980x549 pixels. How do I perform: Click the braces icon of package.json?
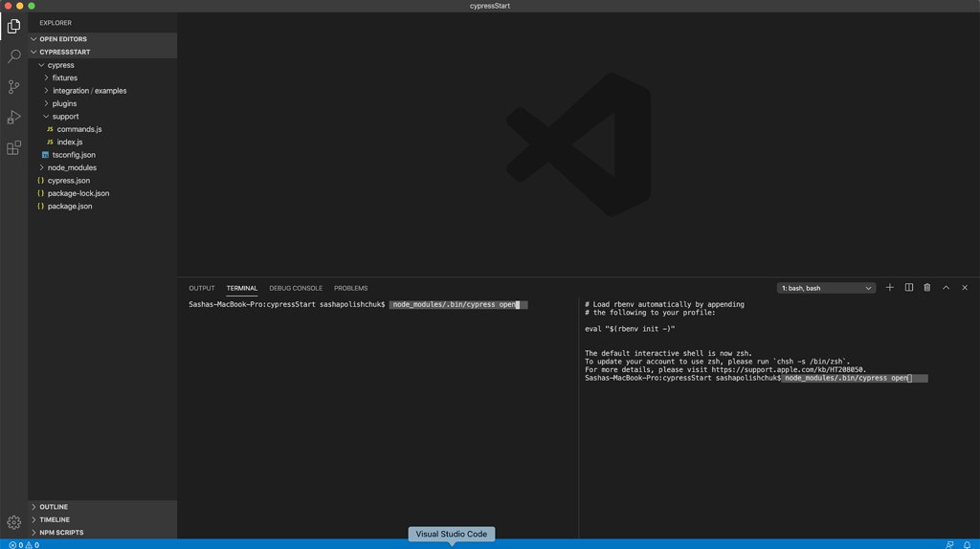[x=40, y=206]
